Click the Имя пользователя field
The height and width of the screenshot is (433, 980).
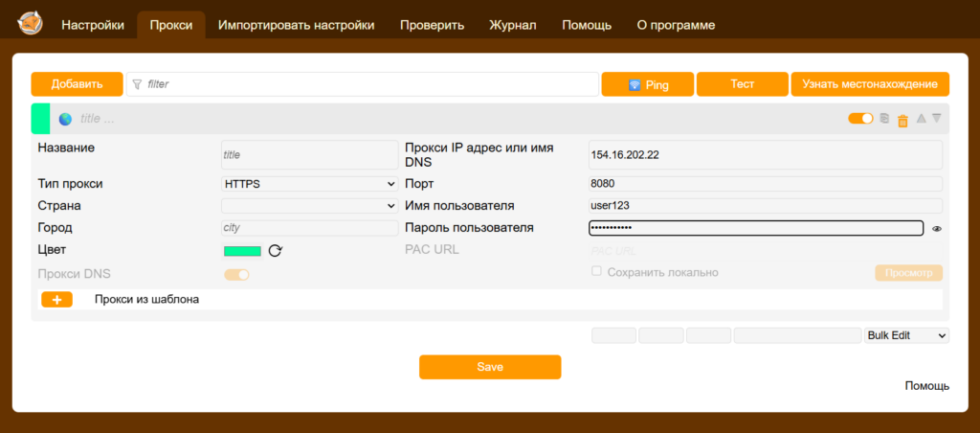[766, 205]
